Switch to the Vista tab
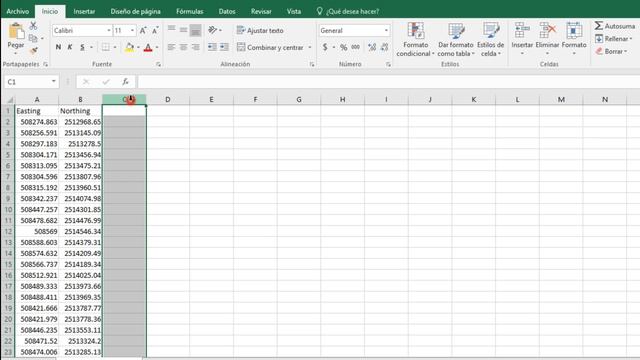 pyautogui.click(x=293, y=11)
